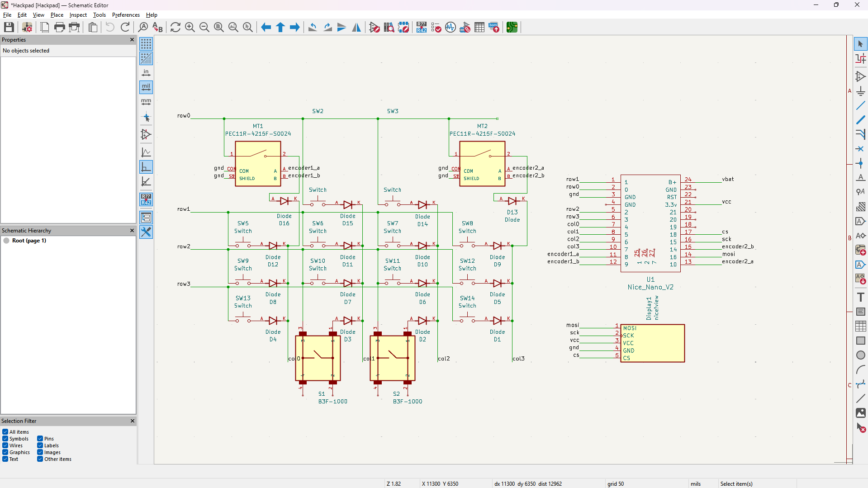Toggle Pins selection filter checkbox
Viewport: 868px width, 488px height.
pyautogui.click(x=40, y=439)
